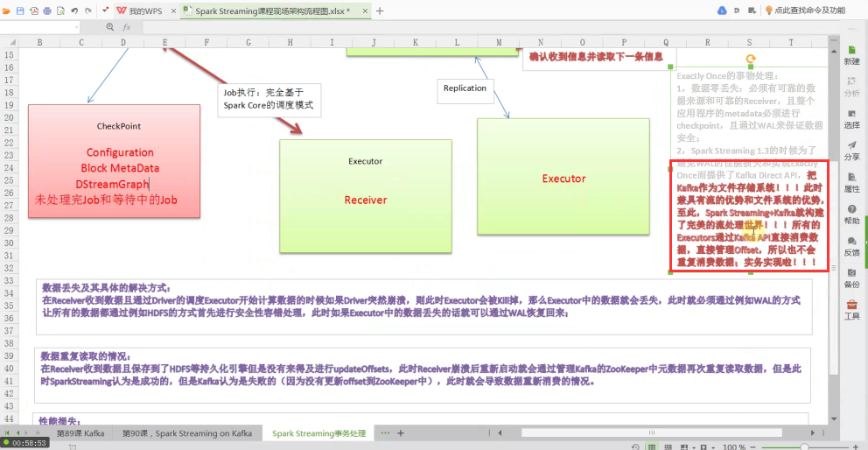Click the vertical scrollbar thumb
The height and width of the screenshot is (450, 868).
point(833,267)
